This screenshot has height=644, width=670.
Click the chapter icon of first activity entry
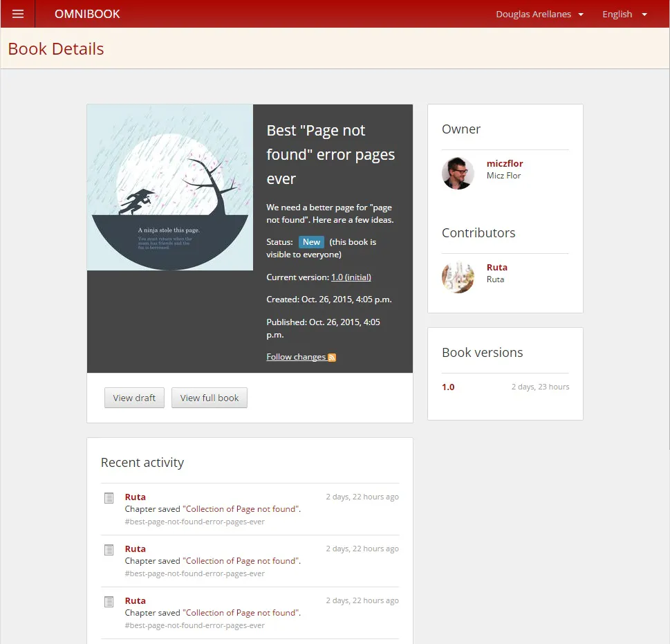click(109, 498)
